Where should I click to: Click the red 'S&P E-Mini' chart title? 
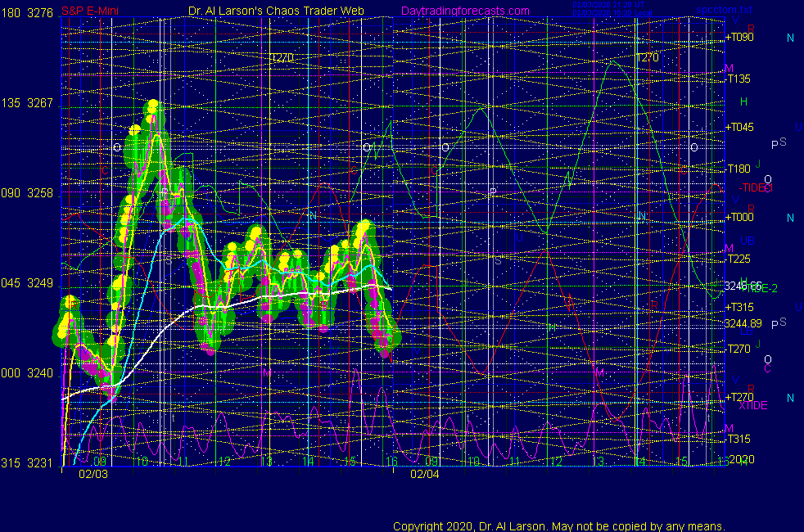click(90, 11)
